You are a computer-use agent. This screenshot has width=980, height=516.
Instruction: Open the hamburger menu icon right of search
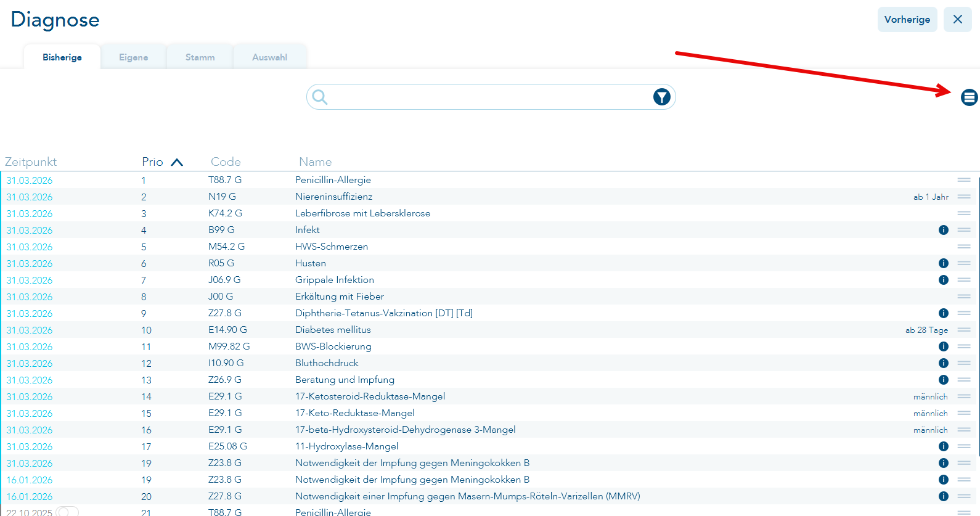(x=969, y=97)
